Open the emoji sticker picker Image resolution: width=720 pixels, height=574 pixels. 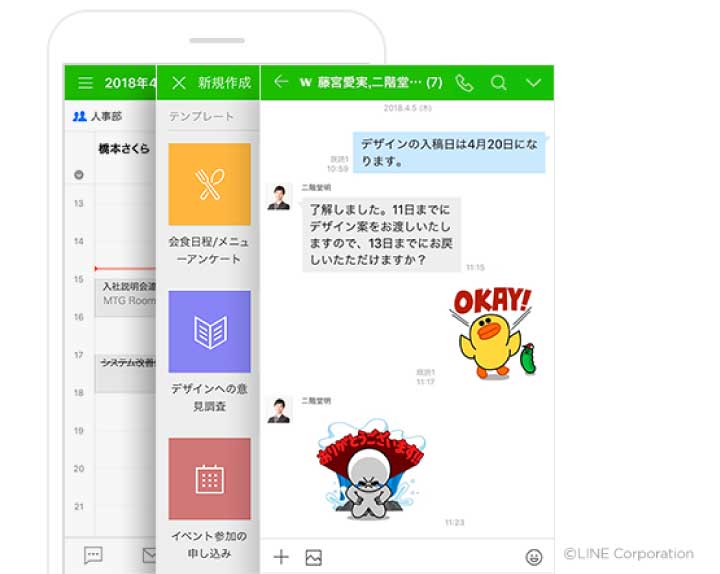tap(534, 557)
